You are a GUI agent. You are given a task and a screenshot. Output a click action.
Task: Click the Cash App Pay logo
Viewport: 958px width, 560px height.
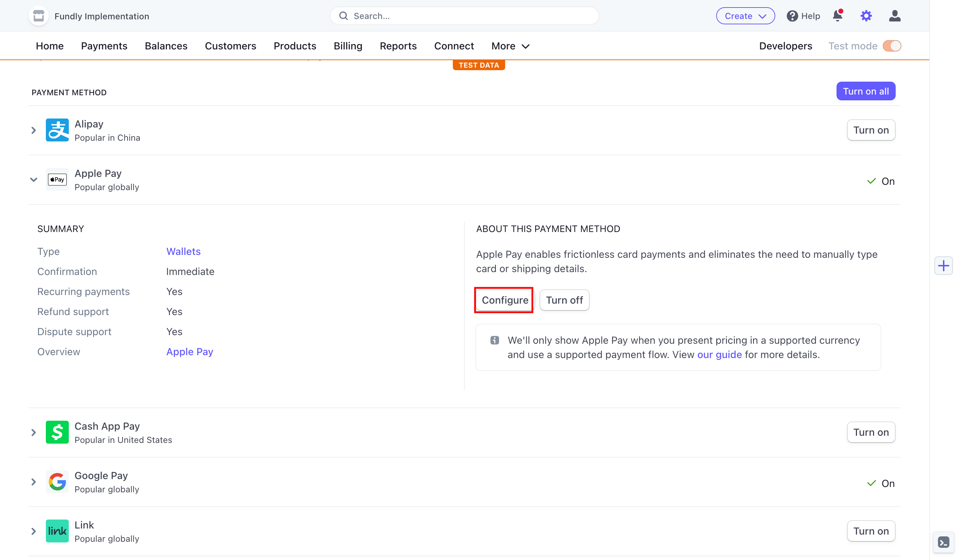point(57,432)
